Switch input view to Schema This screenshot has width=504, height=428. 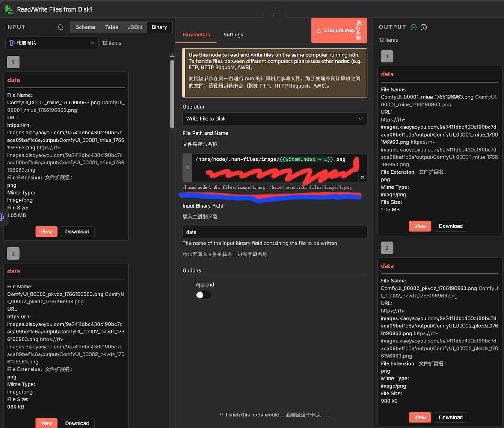coord(85,27)
